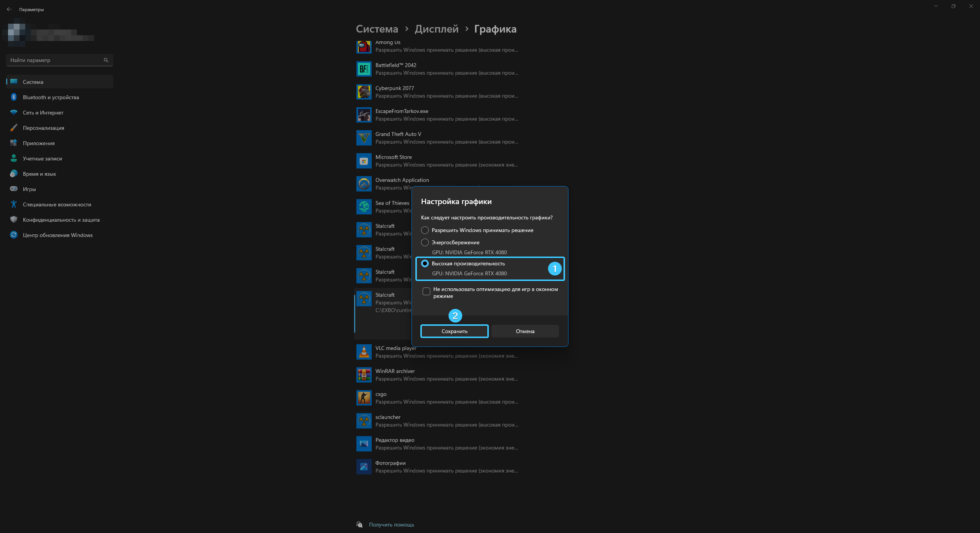Screen dimensions: 980x533
Task: Click the shield icon for Конфиденциальность и защита
Action: pyautogui.click(x=14, y=220)
